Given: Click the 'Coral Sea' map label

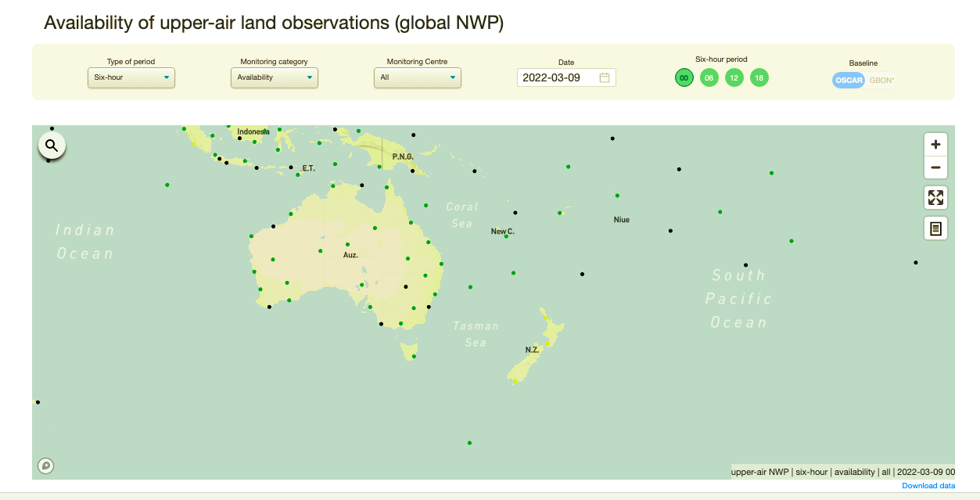Looking at the screenshot, I should tap(461, 215).
